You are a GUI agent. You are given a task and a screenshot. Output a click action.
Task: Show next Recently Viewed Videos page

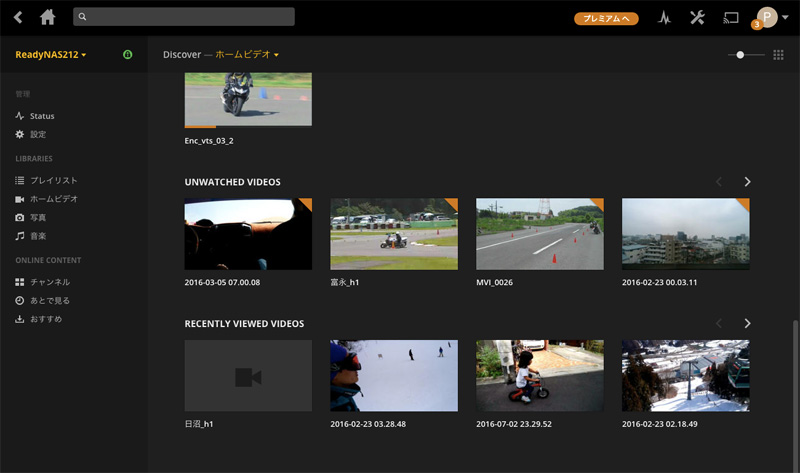point(747,324)
